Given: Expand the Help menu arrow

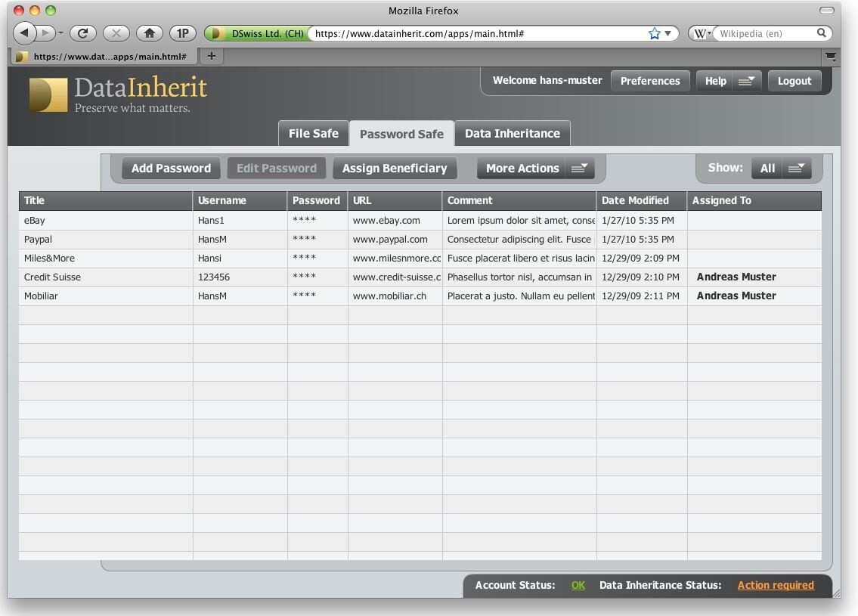Looking at the screenshot, I should [x=746, y=81].
